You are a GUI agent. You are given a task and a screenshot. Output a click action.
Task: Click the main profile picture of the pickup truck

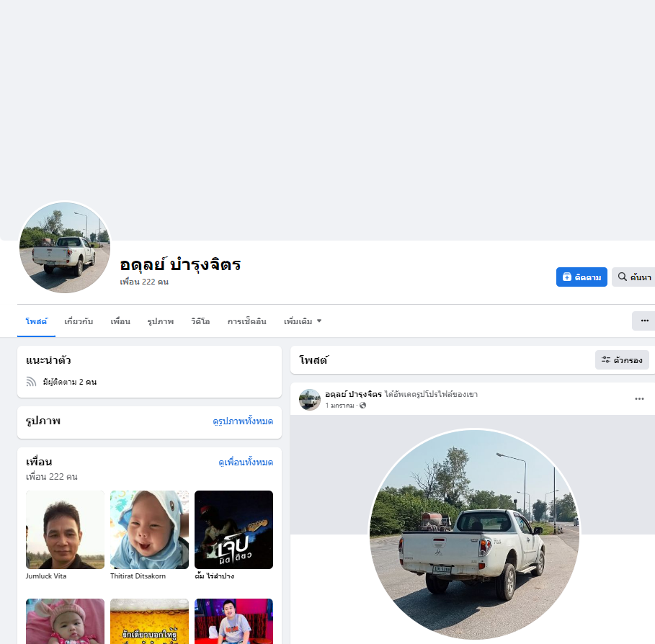click(x=65, y=248)
